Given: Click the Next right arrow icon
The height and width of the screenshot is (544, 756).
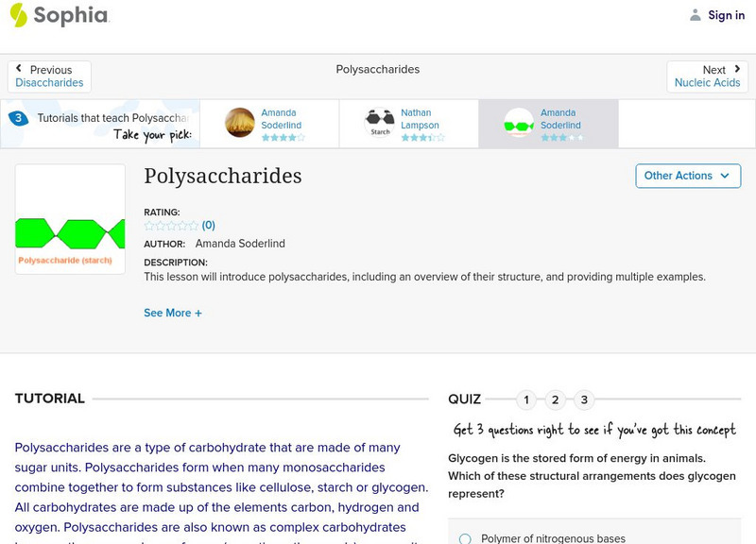Looking at the screenshot, I should click(737, 70).
